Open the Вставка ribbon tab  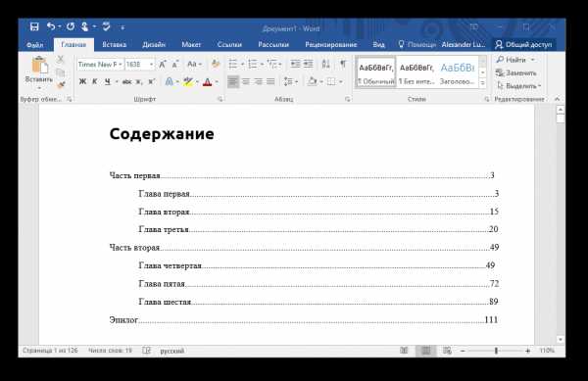point(115,45)
